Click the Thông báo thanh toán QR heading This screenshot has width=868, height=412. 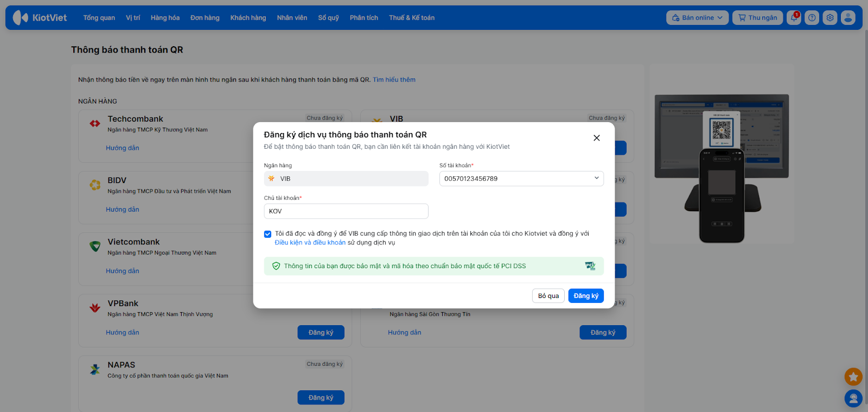pos(127,50)
